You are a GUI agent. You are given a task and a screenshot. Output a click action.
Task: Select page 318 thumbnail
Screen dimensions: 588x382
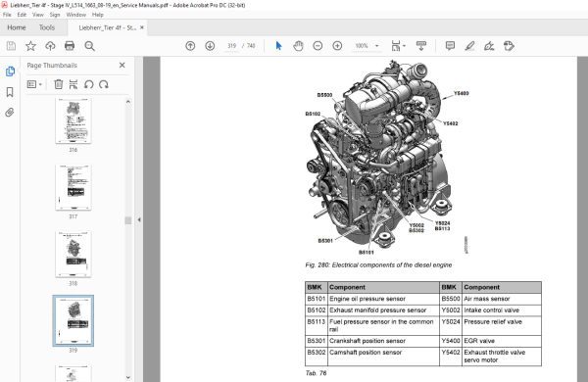pyautogui.click(x=73, y=254)
